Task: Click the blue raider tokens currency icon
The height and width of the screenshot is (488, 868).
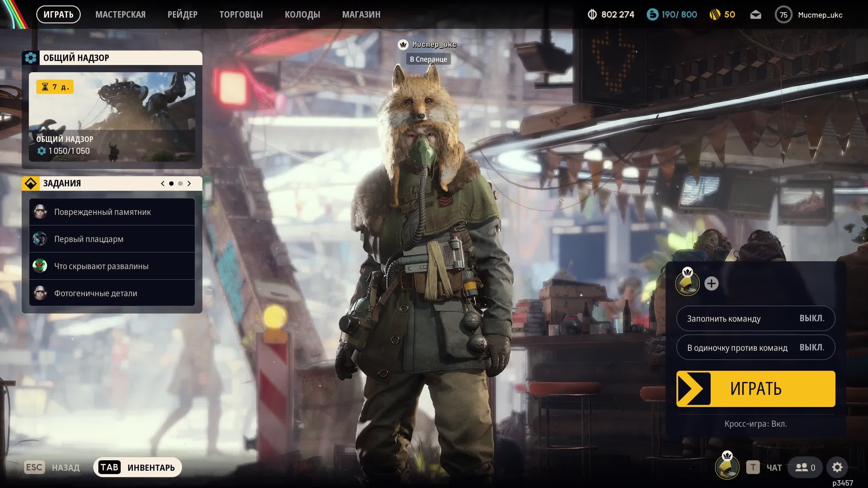Action: tap(652, 15)
